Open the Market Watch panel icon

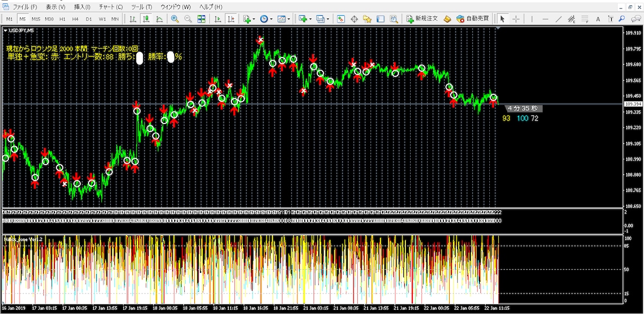coord(341,19)
